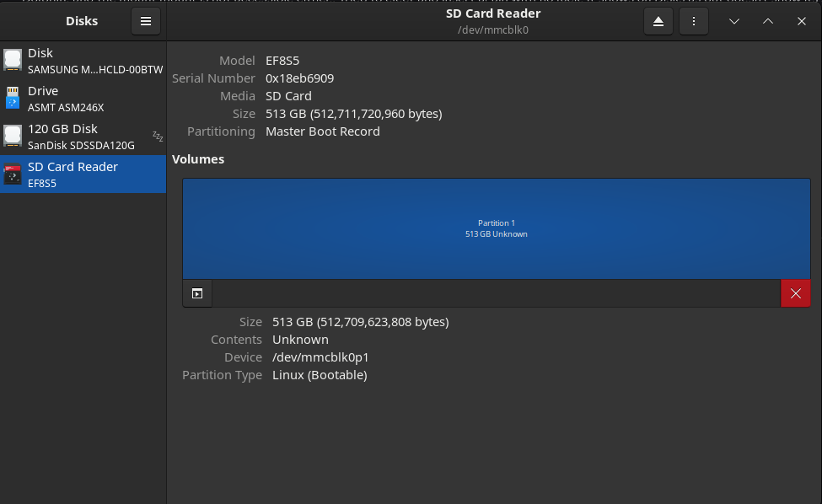Maximize window using up chevron button

[x=767, y=21]
